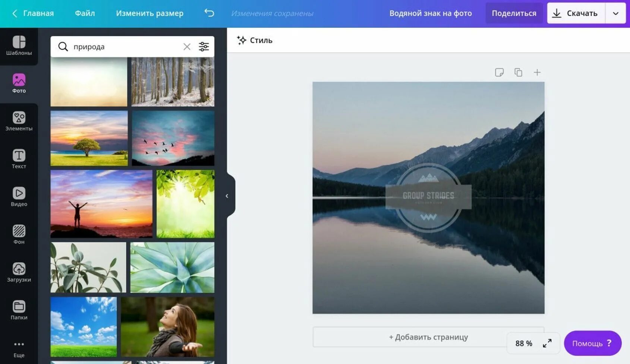Expand the download options arrow

pyautogui.click(x=616, y=13)
